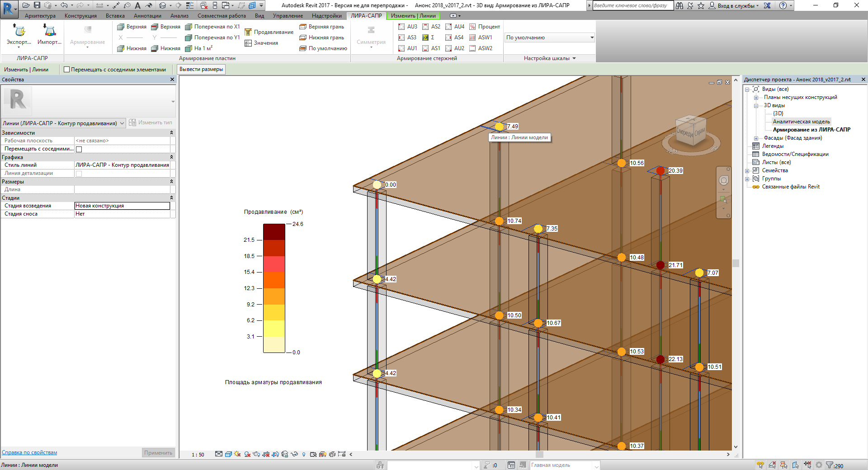Toggle the Перемещать с соседними property checkbox

pyautogui.click(x=79, y=149)
